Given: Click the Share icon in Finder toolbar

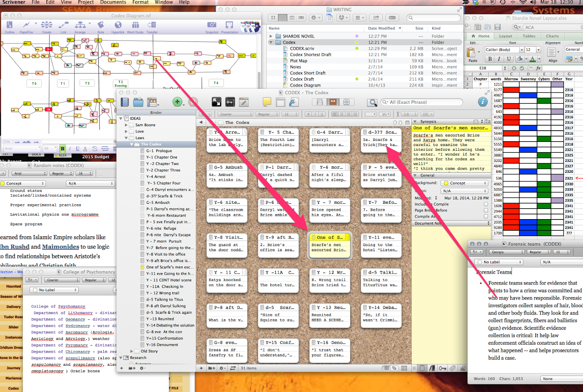Looking at the screenshot, I should point(376,17).
